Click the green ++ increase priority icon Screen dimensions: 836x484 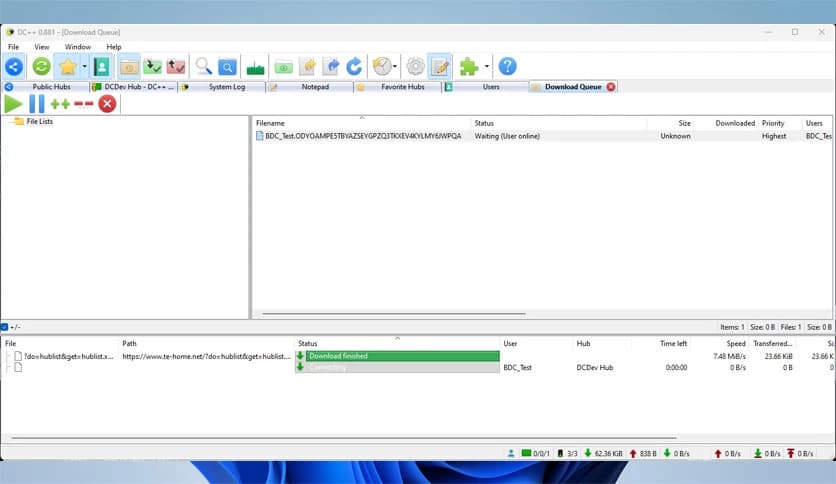tap(60, 104)
